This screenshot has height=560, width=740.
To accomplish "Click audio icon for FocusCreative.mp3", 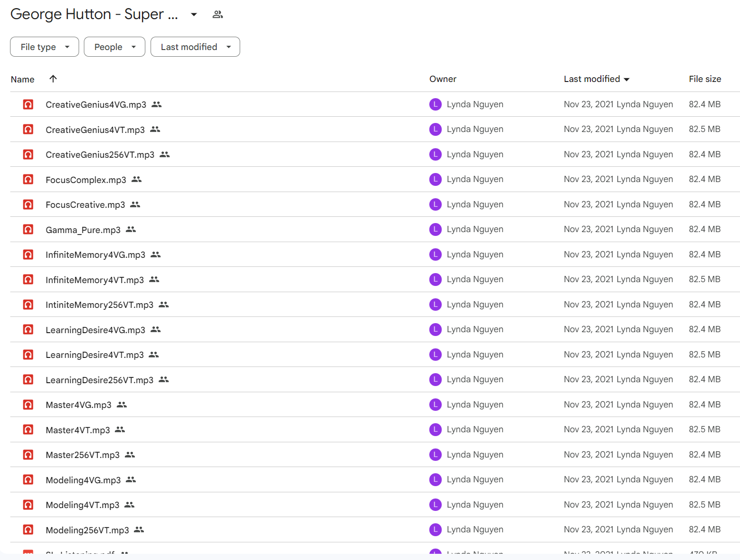I will click(28, 204).
